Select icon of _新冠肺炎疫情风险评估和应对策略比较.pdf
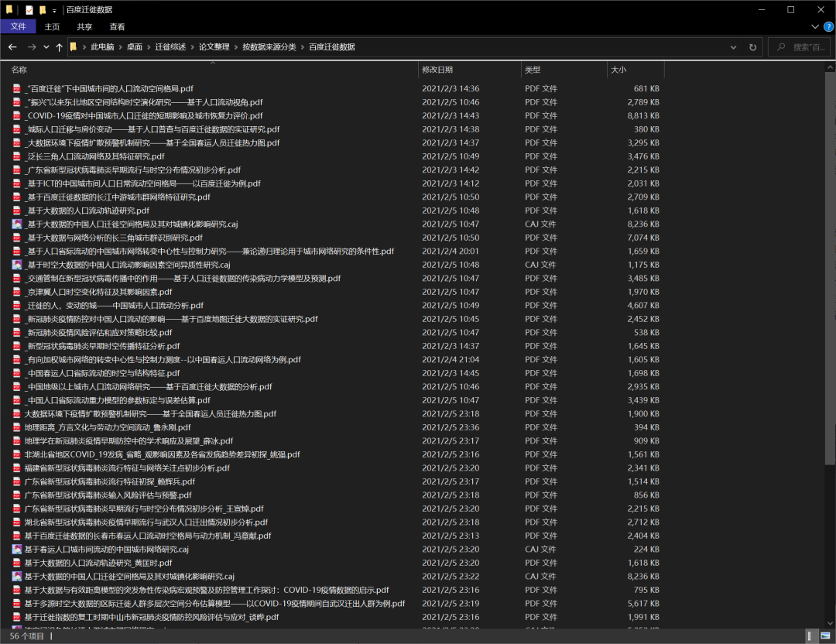836x644 pixels. (17, 332)
